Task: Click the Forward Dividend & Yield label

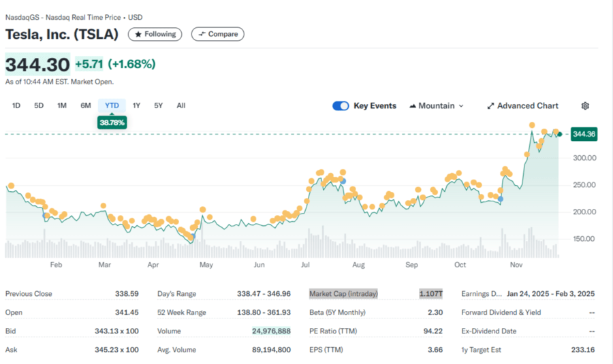Action: pos(501,312)
